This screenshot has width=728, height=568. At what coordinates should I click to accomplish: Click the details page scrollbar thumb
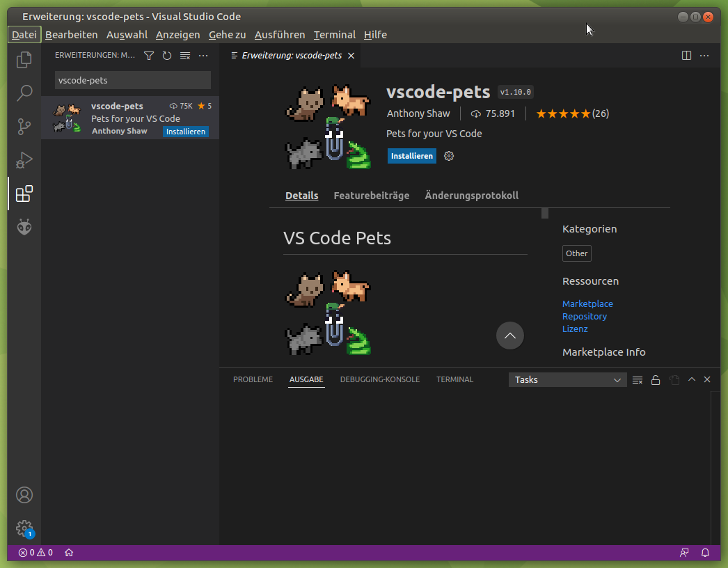pyautogui.click(x=545, y=213)
